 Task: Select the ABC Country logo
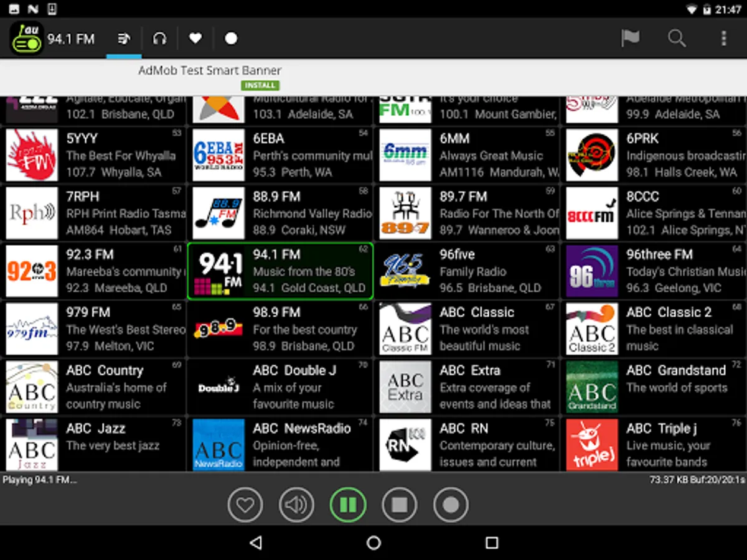32,387
